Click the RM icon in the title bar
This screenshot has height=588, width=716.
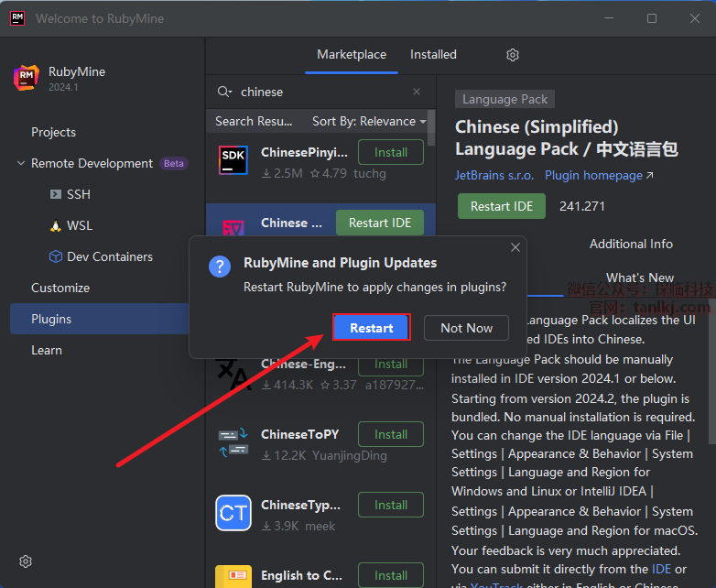[x=17, y=18]
